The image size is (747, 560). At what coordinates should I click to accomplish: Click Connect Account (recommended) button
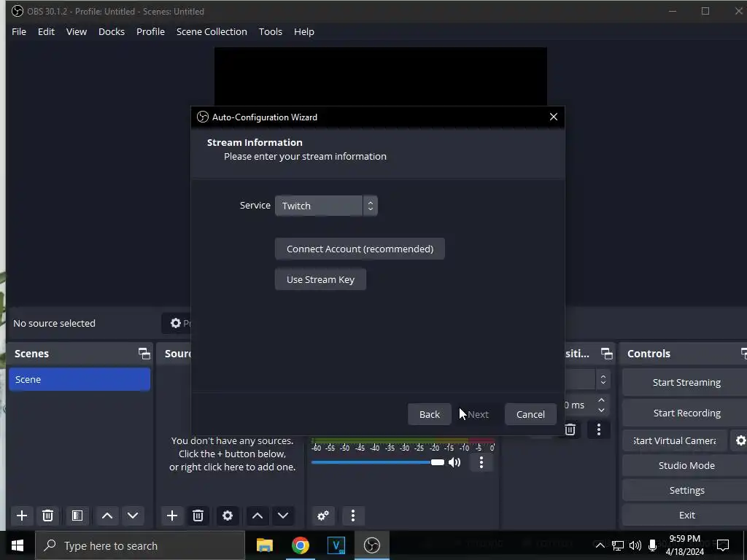(360, 249)
